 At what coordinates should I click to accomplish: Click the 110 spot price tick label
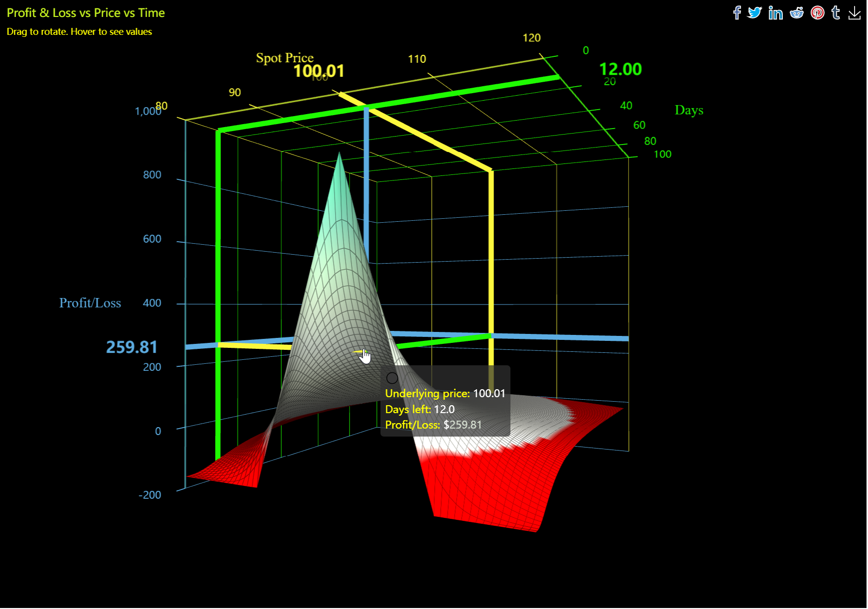tap(417, 59)
